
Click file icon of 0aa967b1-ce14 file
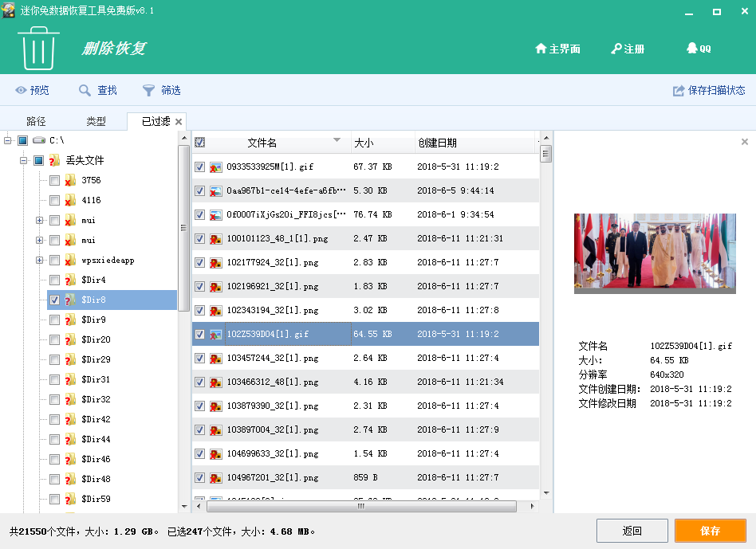click(x=215, y=190)
